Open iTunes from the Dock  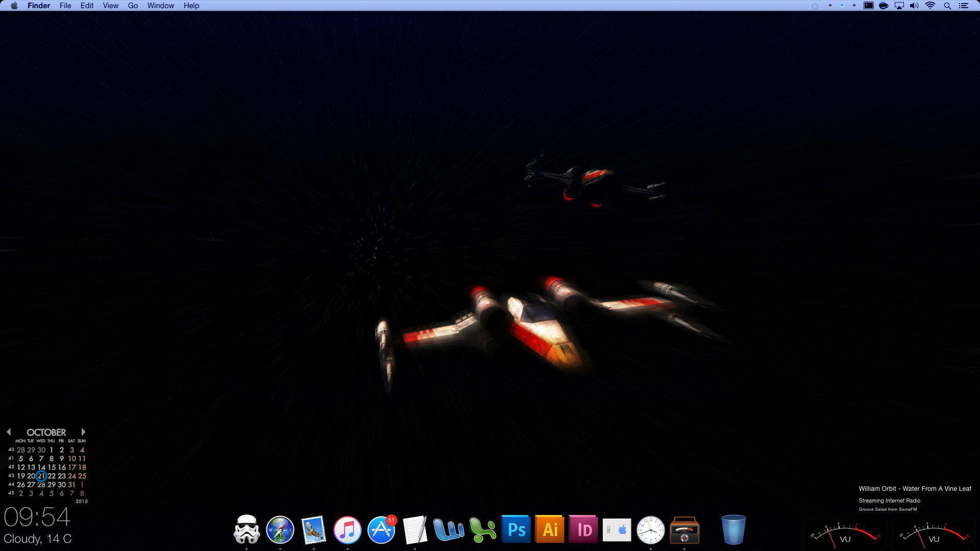348,530
